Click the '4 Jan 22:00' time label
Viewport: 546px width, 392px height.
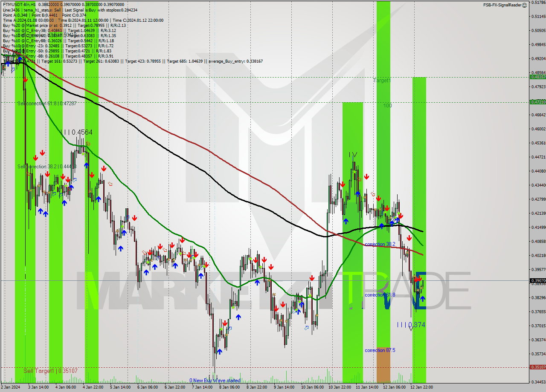[x=93, y=387]
